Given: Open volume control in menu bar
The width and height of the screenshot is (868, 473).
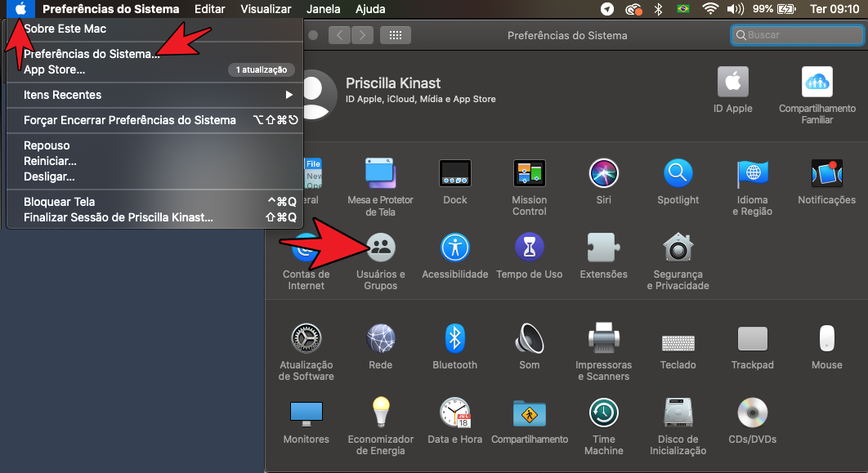Looking at the screenshot, I should (x=735, y=9).
